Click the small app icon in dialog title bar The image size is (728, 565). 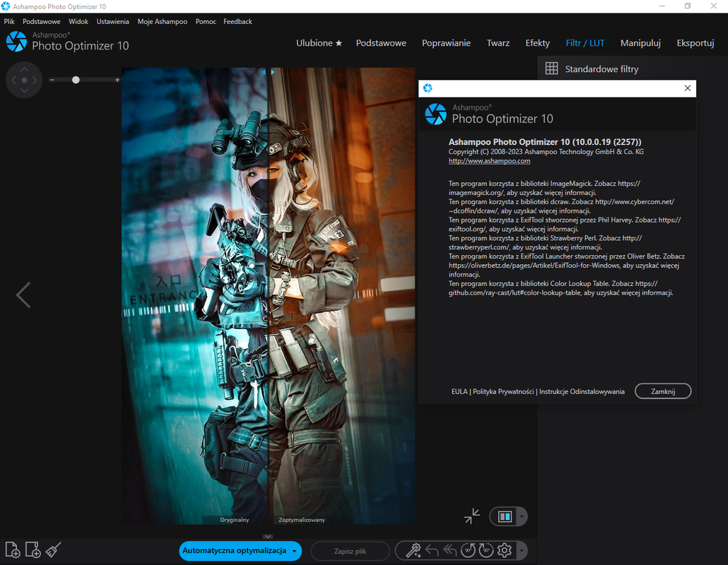[428, 88]
